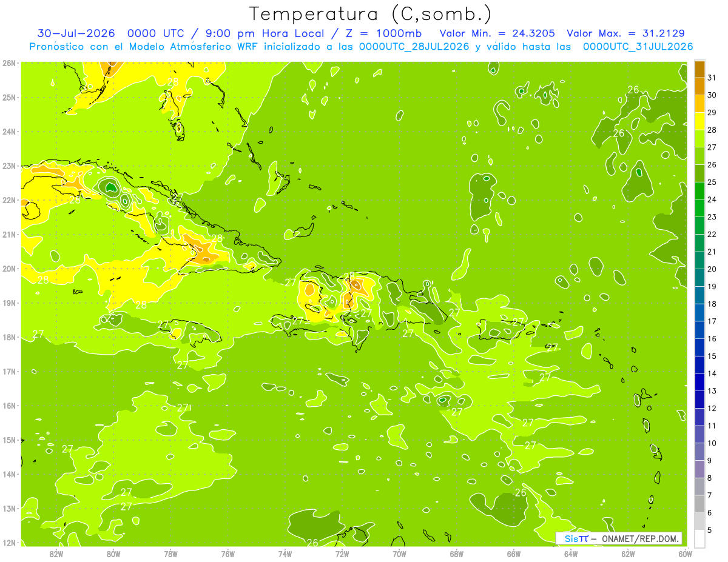Click the 29 degree yellow legend swatch
Viewport: 728px width, 562px height.
pyautogui.click(x=699, y=104)
